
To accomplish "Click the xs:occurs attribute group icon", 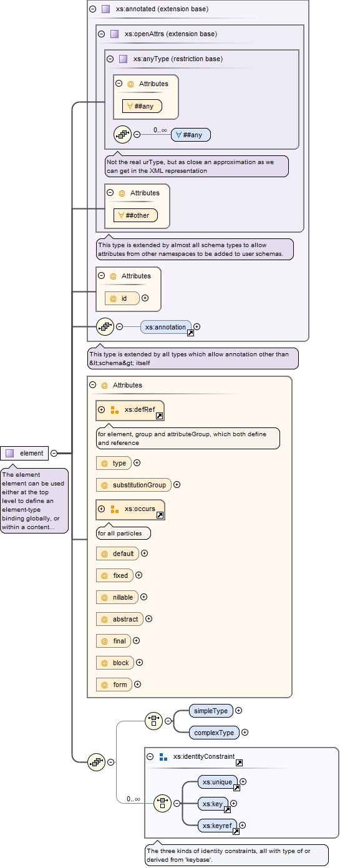I will (x=114, y=509).
